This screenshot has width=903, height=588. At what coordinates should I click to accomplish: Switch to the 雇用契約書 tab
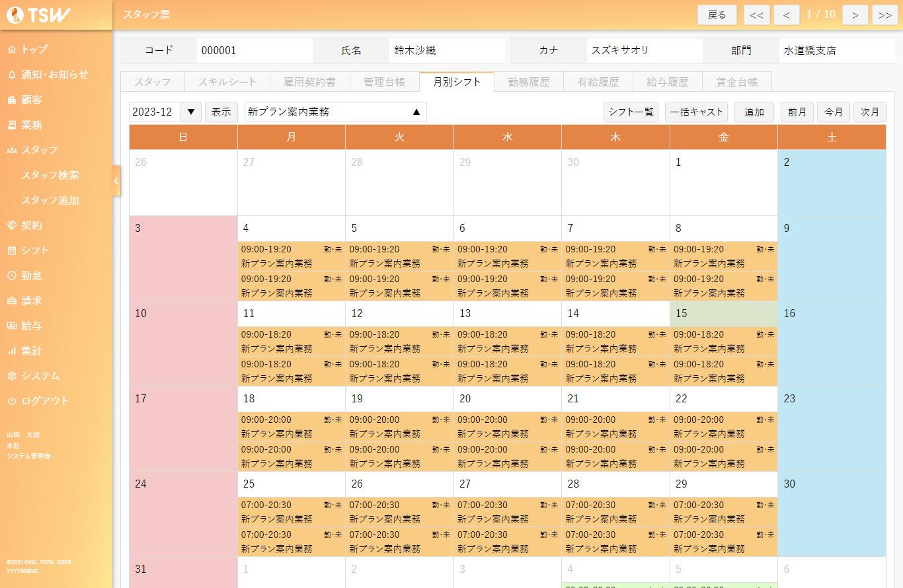(309, 82)
